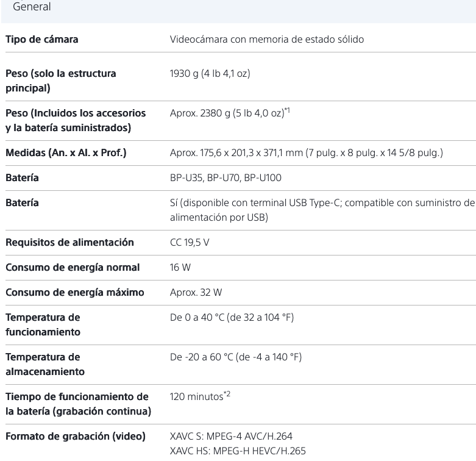Image resolution: width=476 pixels, height=461 pixels.
Task: Click the 175,6 x 201,3 x 371,1 mm dimensions value
Action: (x=306, y=152)
